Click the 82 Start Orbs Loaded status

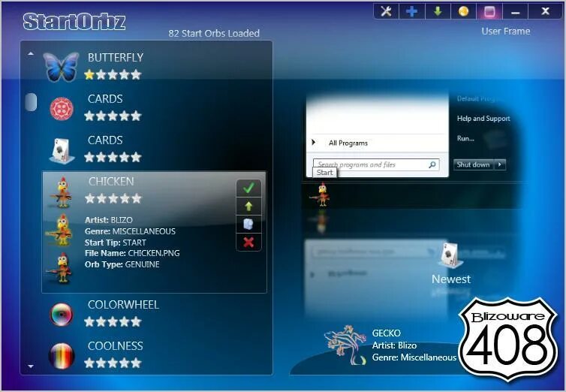pyautogui.click(x=214, y=33)
